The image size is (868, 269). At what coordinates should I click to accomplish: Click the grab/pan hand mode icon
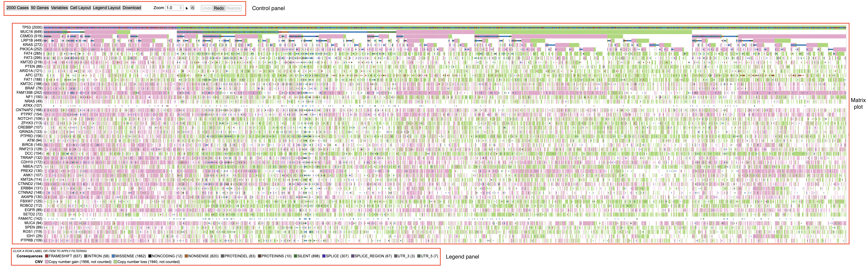[193, 8]
